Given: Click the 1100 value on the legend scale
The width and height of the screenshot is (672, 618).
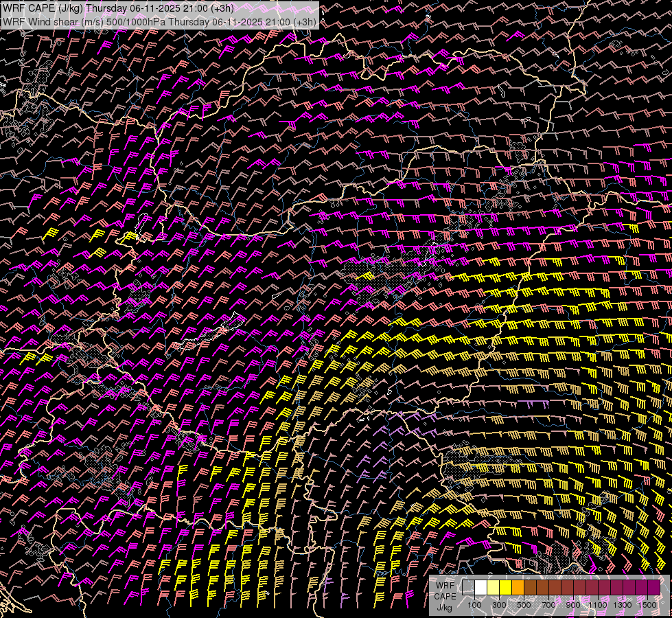Looking at the screenshot, I should click(x=598, y=605).
